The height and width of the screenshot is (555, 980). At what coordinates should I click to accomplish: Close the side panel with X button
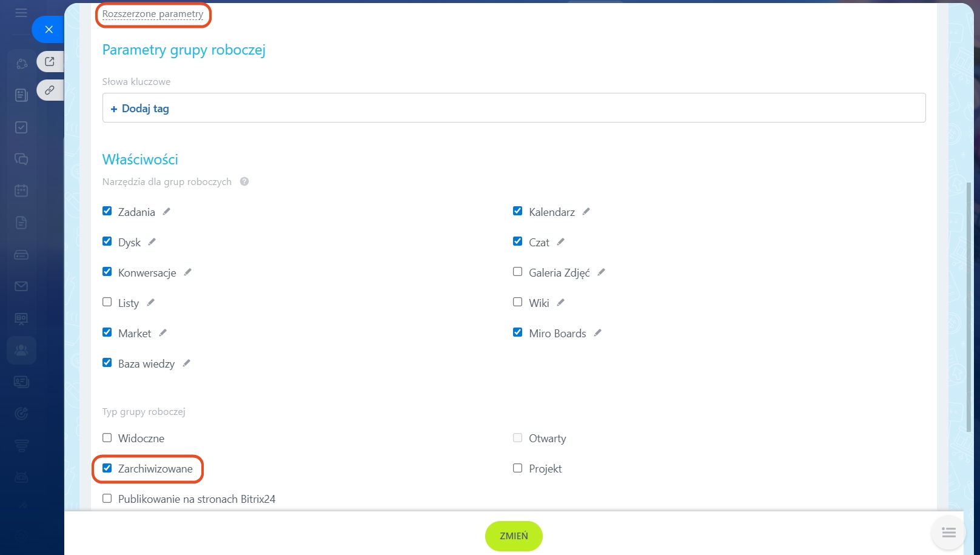[49, 29]
